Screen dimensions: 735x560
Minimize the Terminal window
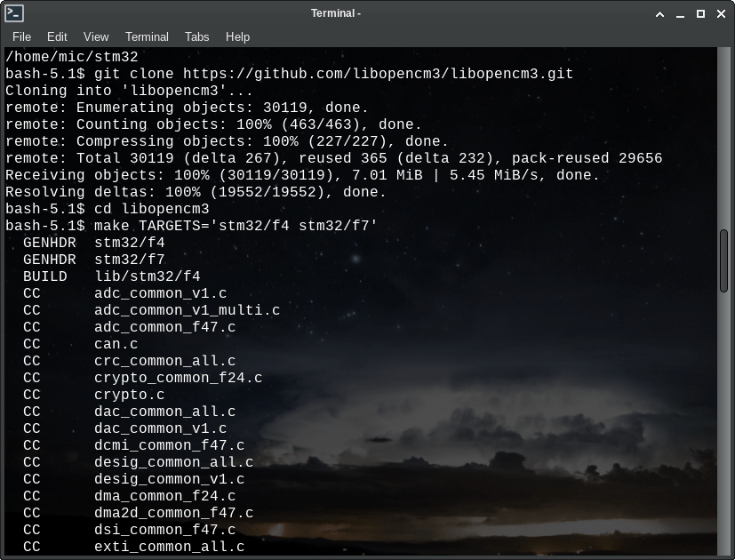[x=681, y=13]
